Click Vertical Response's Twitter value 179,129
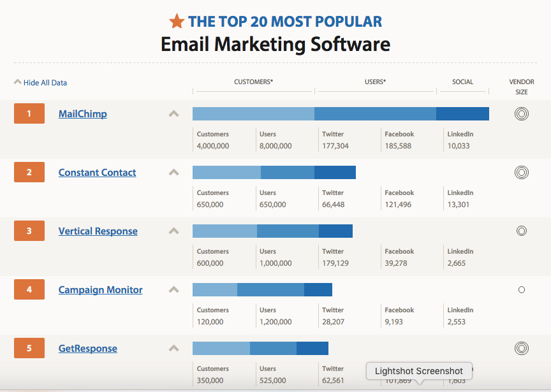Viewport: 551px width, 392px height. pyautogui.click(x=335, y=263)
